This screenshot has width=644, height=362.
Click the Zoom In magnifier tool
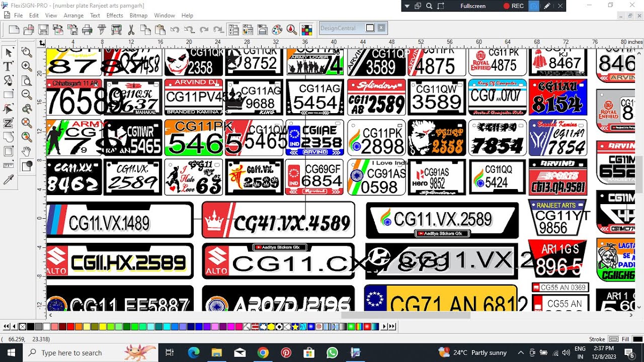coord(27,66)
